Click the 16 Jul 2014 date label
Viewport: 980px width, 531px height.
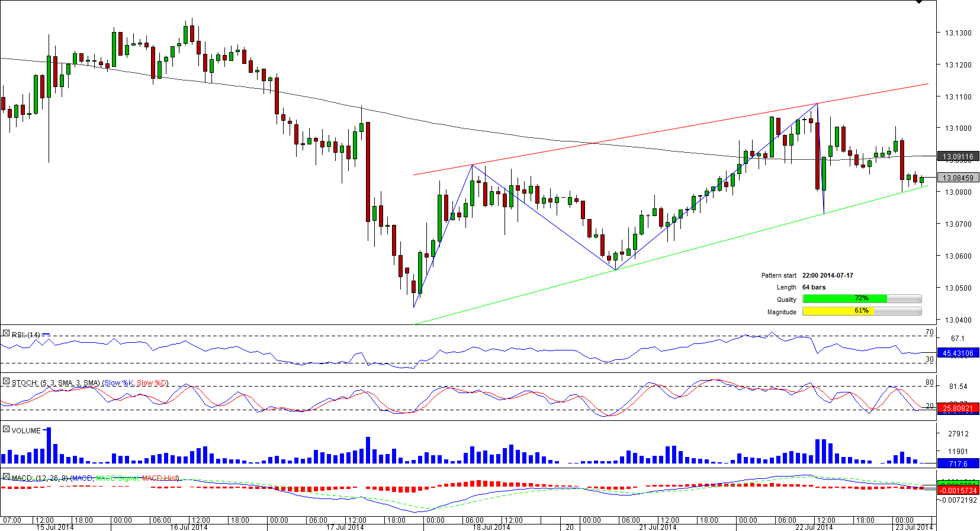[188, 527]
